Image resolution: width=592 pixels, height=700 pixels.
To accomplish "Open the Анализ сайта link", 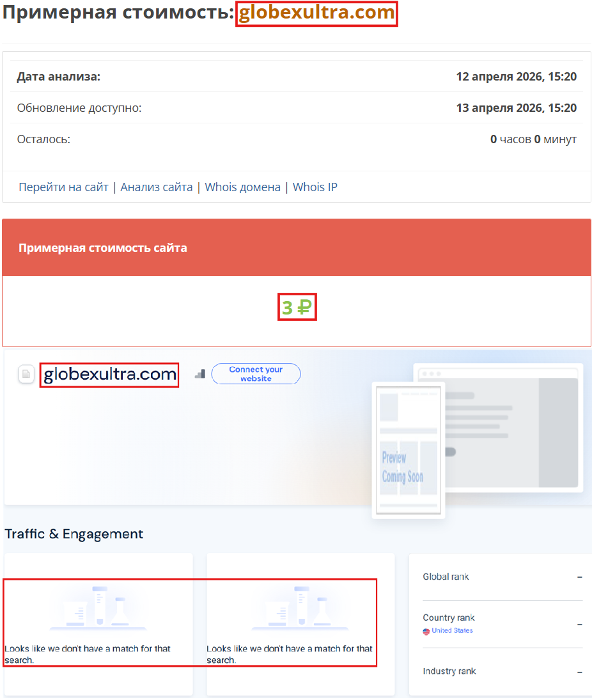I will click(157, 187).
